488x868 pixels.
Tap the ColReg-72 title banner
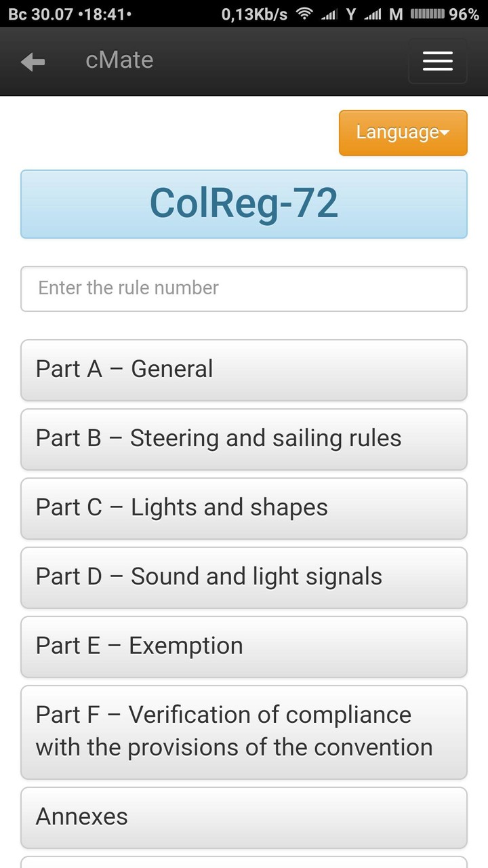pyautogui.click(x=244, y=204)
